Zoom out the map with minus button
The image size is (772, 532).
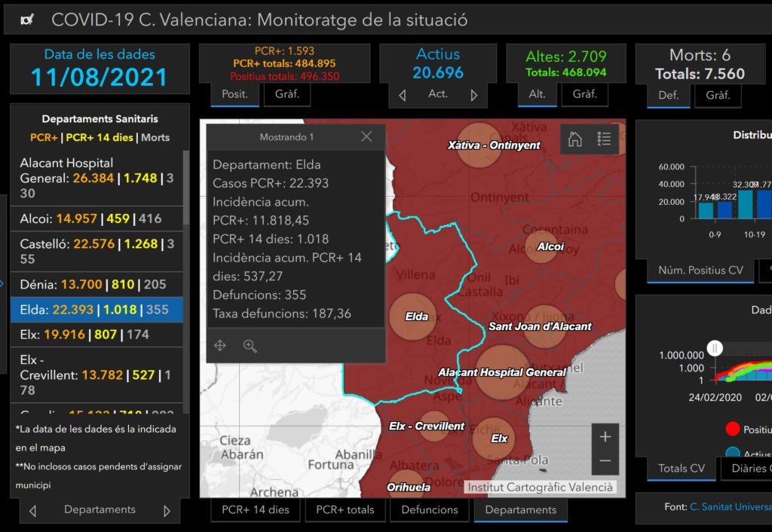[x=605, y=461]
